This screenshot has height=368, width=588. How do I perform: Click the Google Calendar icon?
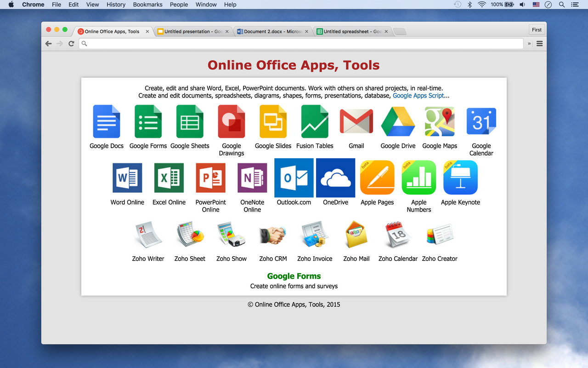click(481, 121)
